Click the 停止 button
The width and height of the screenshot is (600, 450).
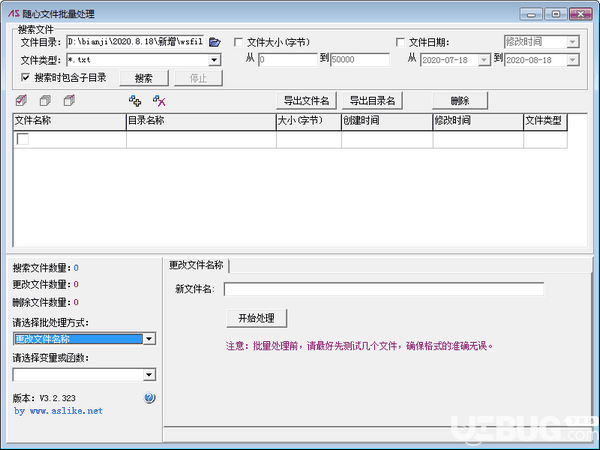[x=198, y=78]
